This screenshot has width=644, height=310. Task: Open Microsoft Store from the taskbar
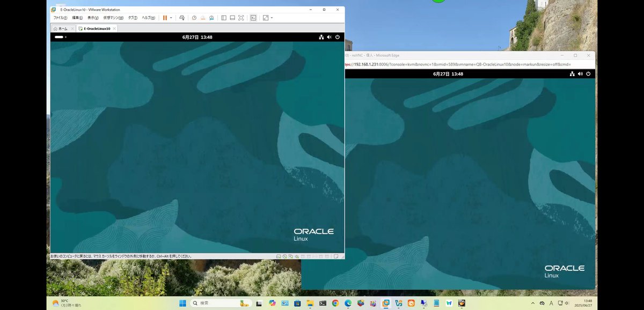[x=297, y=303]
